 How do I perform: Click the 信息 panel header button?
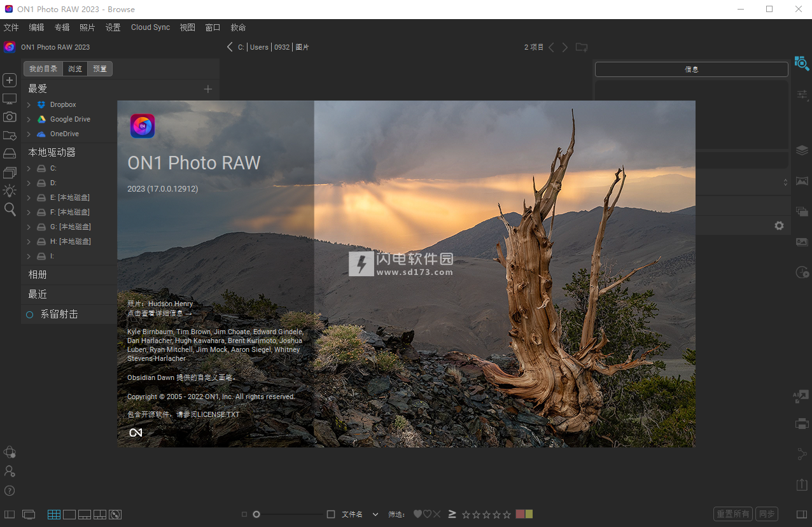coord(692,69)
